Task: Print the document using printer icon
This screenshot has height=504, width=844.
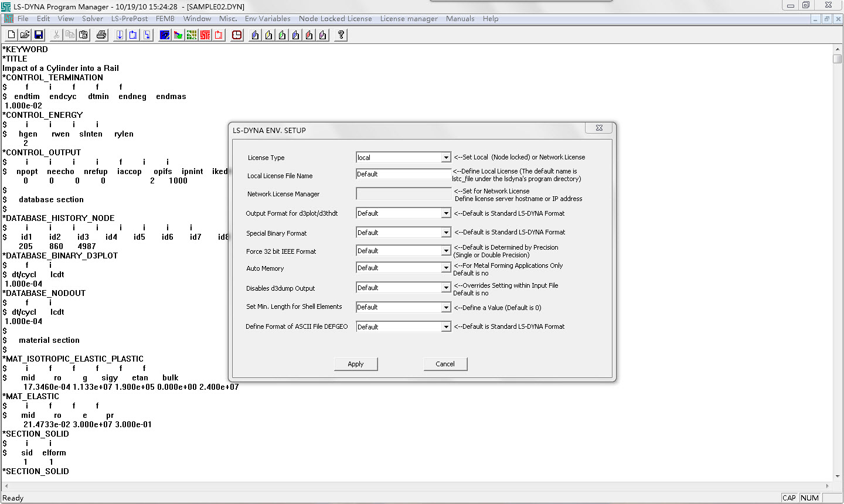Action: [101, 35]
